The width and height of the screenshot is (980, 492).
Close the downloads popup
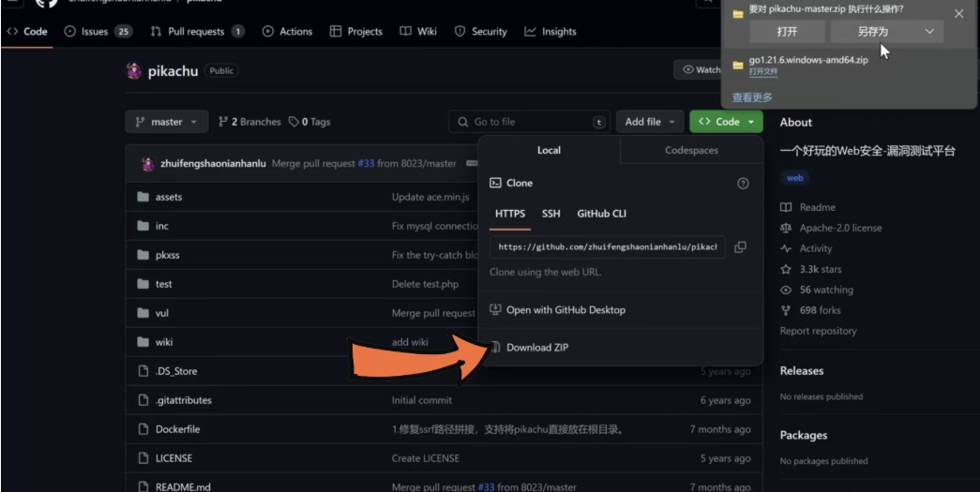click(x=958, y=14)
